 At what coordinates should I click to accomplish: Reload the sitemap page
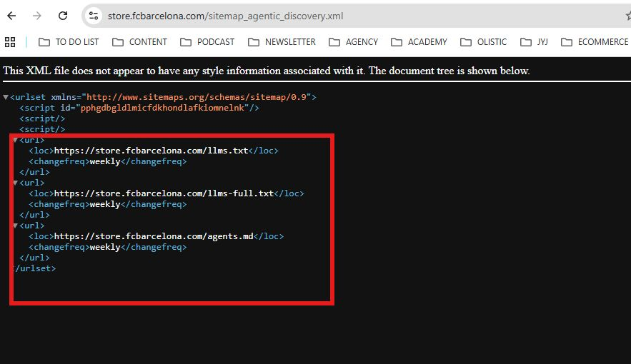[x=63, y=16]
